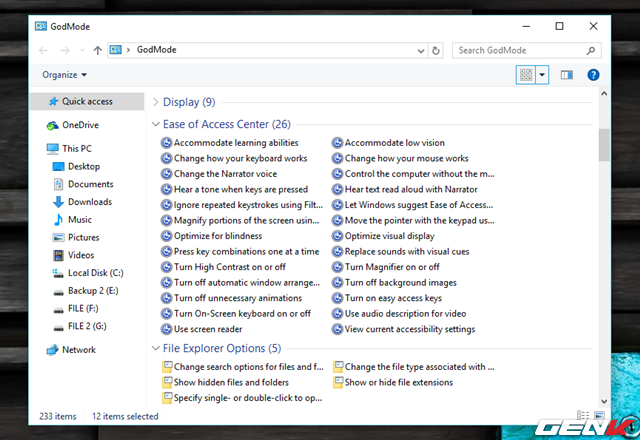This screenshot has width=640, height=440.
Task: Expand the Display (9) group
Action: 156,102
